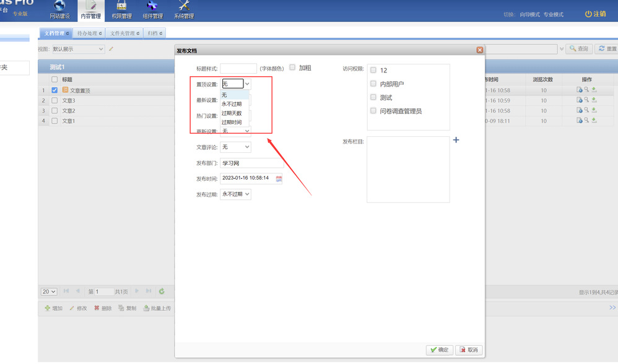The image size is (618, 364).
Task: Open the 组件管理 module icon
Action: (x=152, y=6)
